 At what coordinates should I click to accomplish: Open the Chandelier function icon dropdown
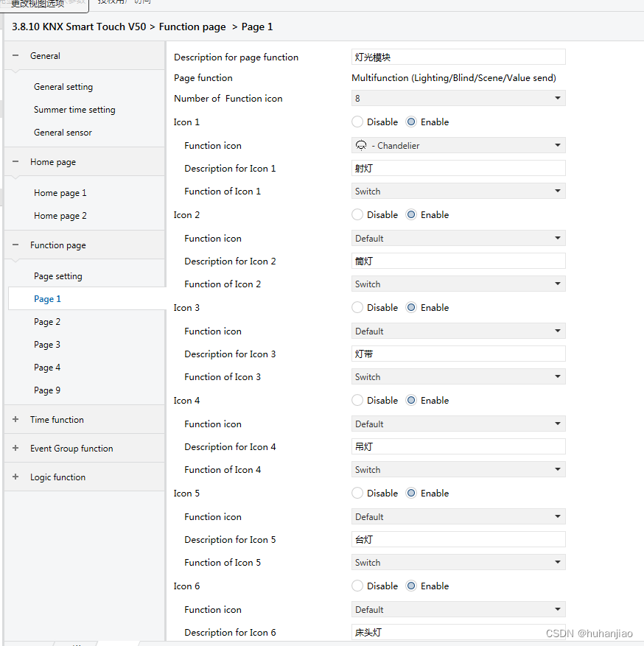click(x=458, y=146)
